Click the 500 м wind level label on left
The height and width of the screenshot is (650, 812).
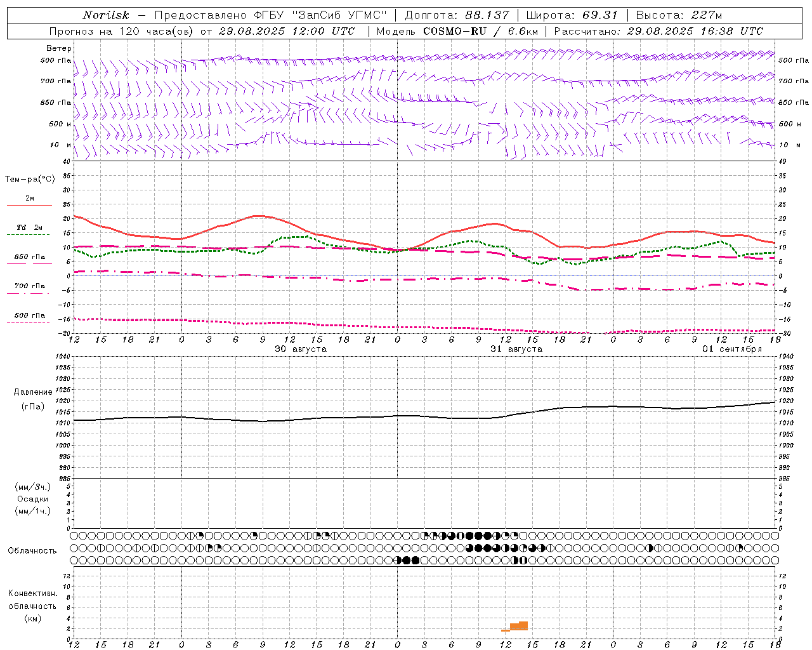pyautogui.click(x=61, y=124)
